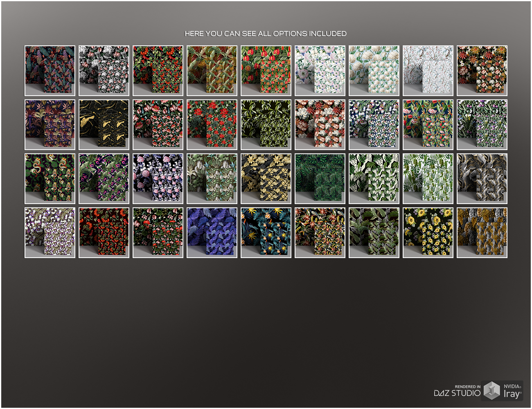Pick the muted green jungle palms pattern
The height and width of the screenshot is (409, 532).
pyautogui.click(x=212, y=179)
